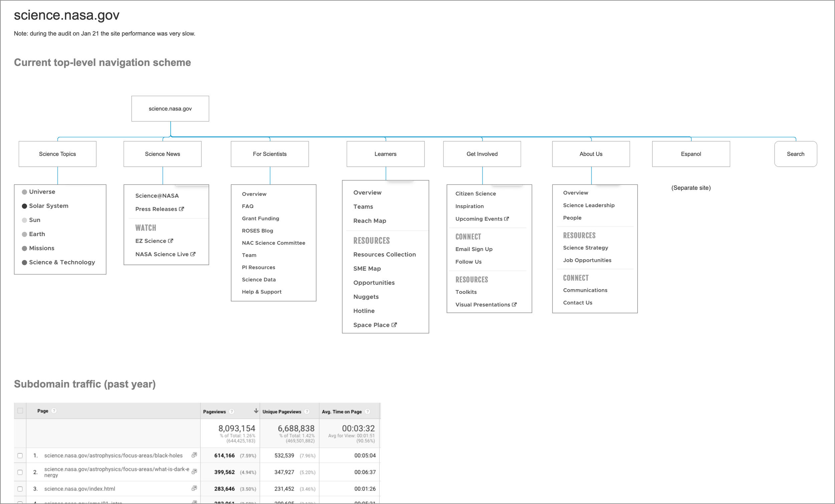Tick the checkbox for the dark-energy row
Screen dimensions: 835x504
click(20, 472)
